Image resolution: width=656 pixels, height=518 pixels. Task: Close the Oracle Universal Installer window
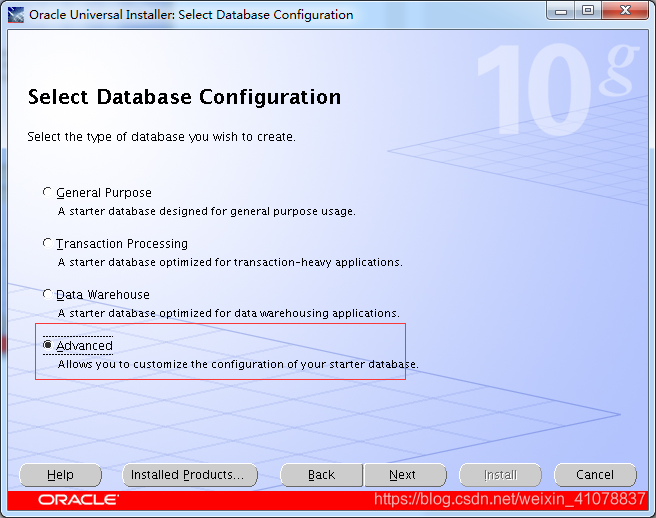(625, 11)
